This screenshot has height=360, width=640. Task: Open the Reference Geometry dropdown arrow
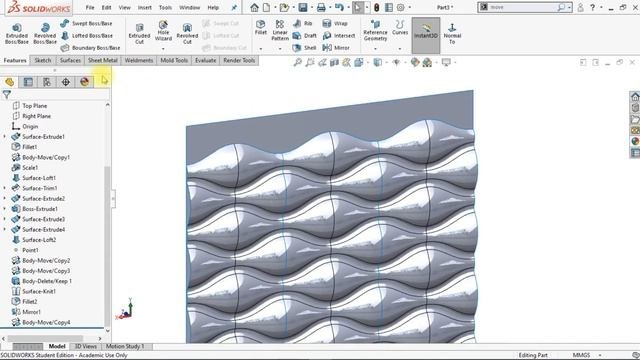pyautogui.click(x=375, y=49)
